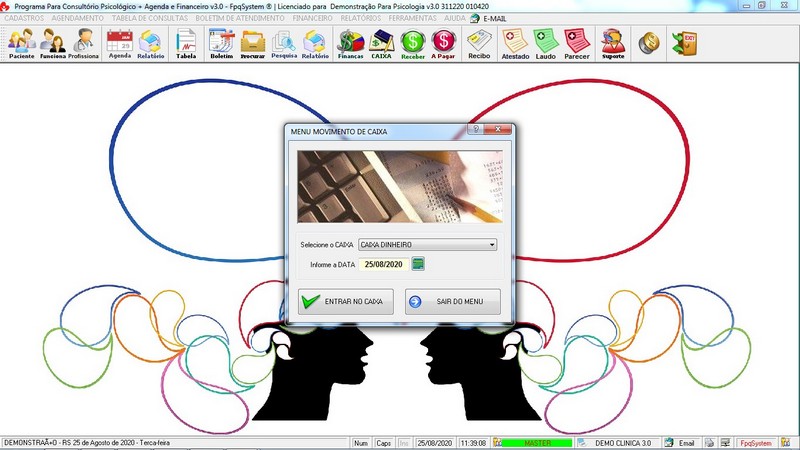The width and height of the screenshot is (800, 450).
Task: Click the Informe a DATA field
Action: click(384, 264)
